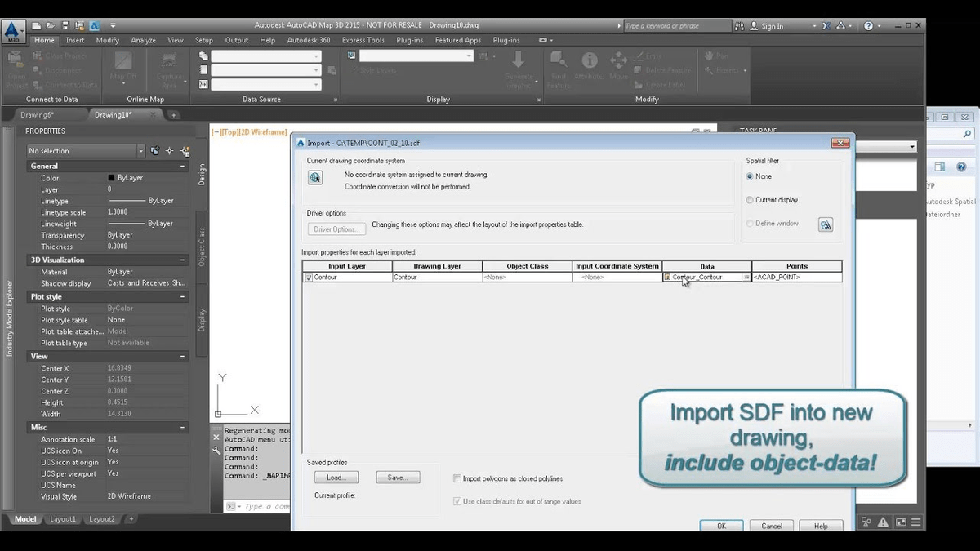980x551 pixels.
Task: Collapse the General properties section
Action: click(182, 166)
